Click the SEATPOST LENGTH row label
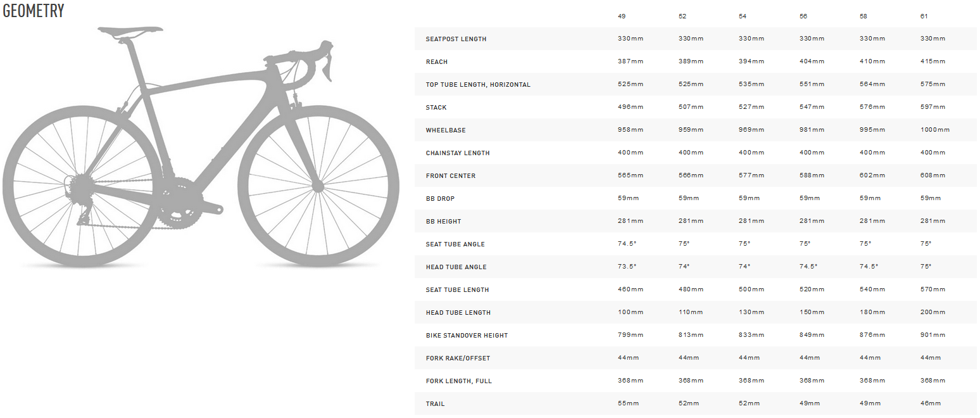 [x=456, y=39]
